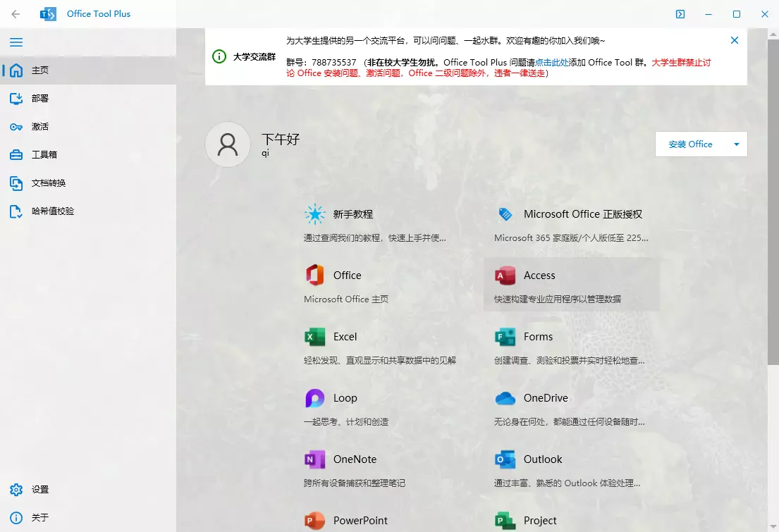The width and height of the screenshot is (779, 532).
Task: Open the Outlook tile icon
Action: pyautogui.click(x=505, y=459)
